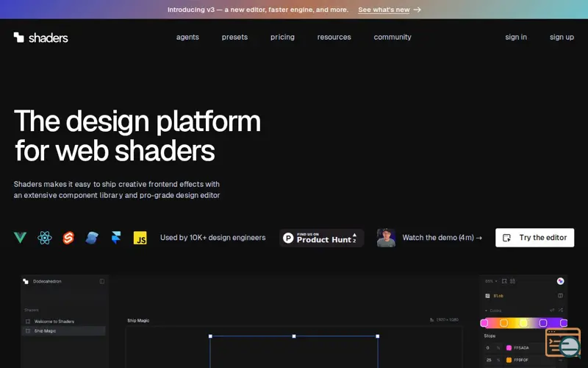The image size is (588, 368).
Task: Click the grid layout icon in editor toolbar
Action: coord(512,281)
